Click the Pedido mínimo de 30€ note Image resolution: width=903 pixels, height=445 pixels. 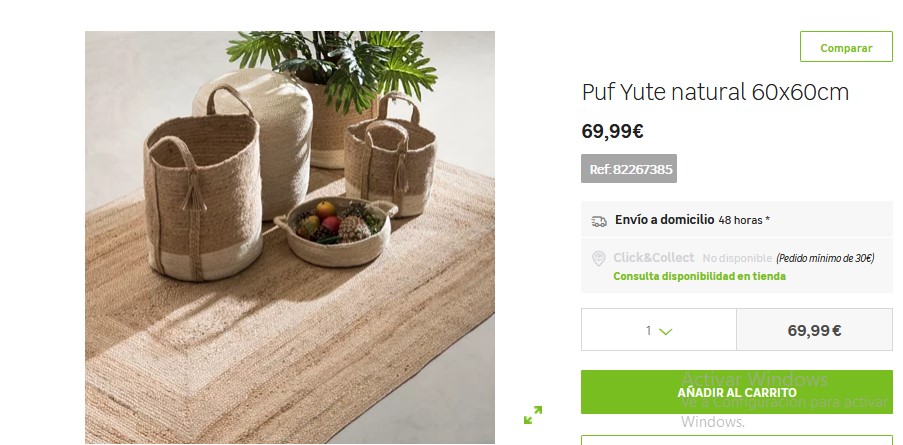click(825, 258)
